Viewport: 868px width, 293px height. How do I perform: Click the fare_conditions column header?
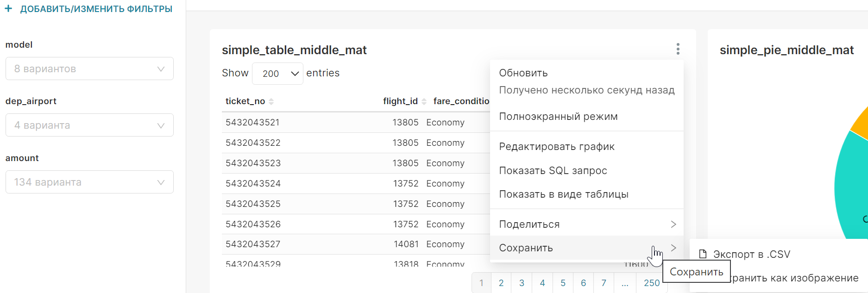point(461,101)
